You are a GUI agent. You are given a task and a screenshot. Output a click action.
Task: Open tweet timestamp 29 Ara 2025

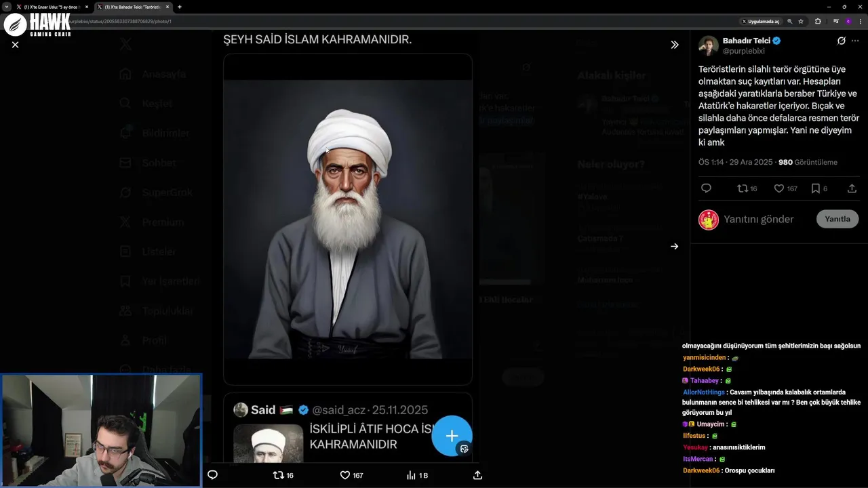pyautogui.click(x=735, y=163)
